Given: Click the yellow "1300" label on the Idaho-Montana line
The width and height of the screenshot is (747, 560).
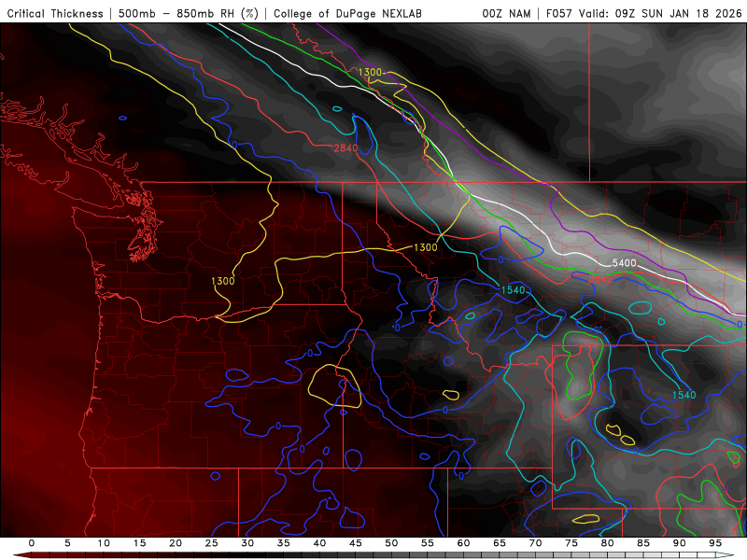Looking at the screenshot, I should (x=426, y=247).
